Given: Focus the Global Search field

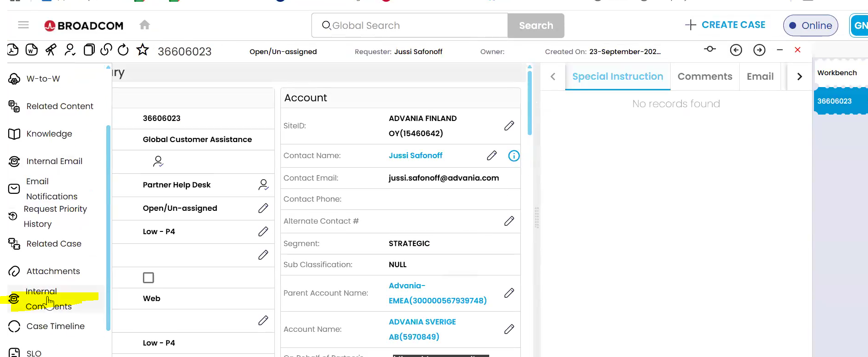Looking at the screenshot, I should point(409,26).
